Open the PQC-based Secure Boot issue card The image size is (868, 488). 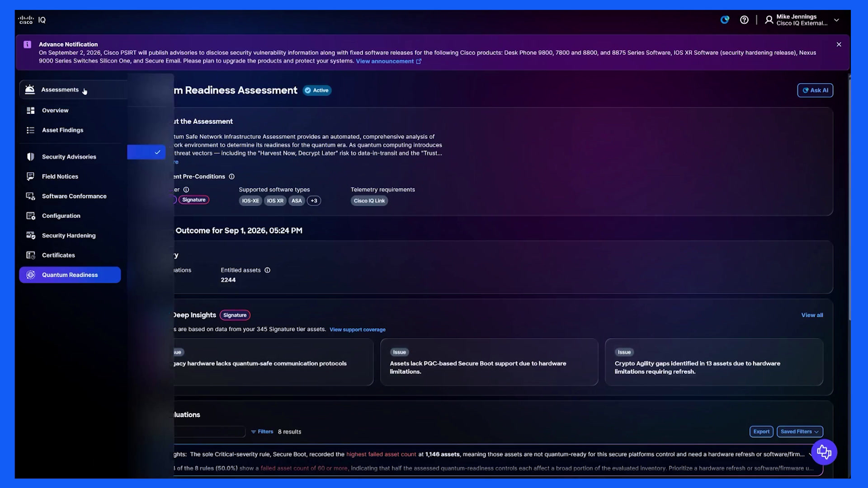click(489, 362)
